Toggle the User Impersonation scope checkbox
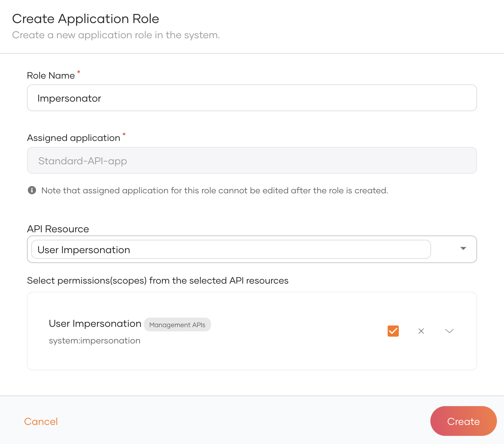This screenshot has width=504, height=444. [393, 331]
